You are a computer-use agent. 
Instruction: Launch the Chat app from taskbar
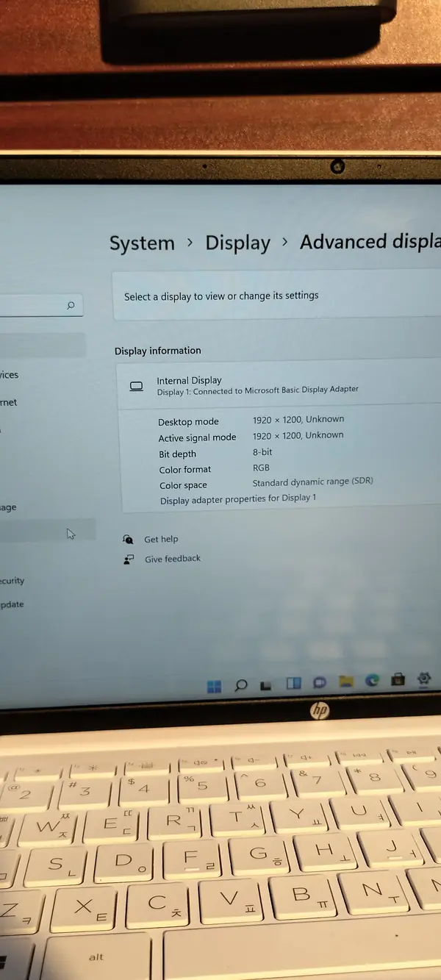point(320,682)
